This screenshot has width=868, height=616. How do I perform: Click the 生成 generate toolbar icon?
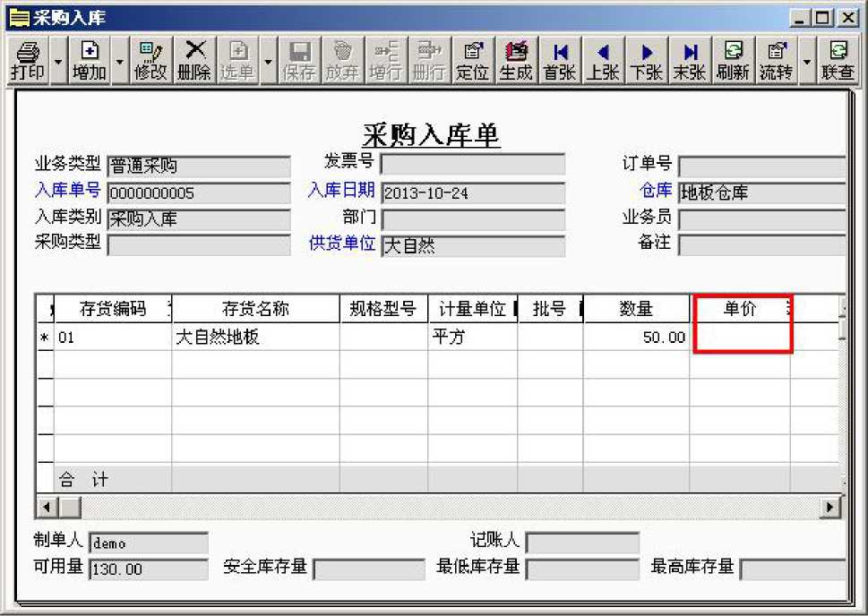(516, 60)
